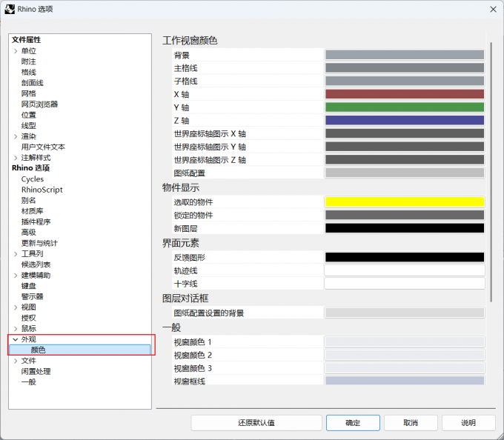This screenshot has height=440, width=504.
Task: Open the 位置 settings page
Action: [29, 115]
